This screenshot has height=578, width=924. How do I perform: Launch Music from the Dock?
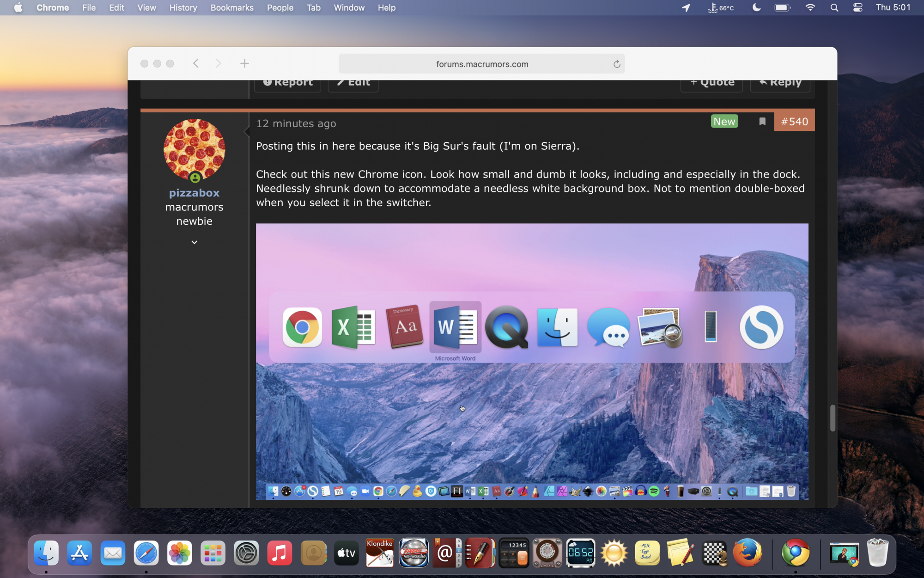pyautogui.click(x=280, y=553)
